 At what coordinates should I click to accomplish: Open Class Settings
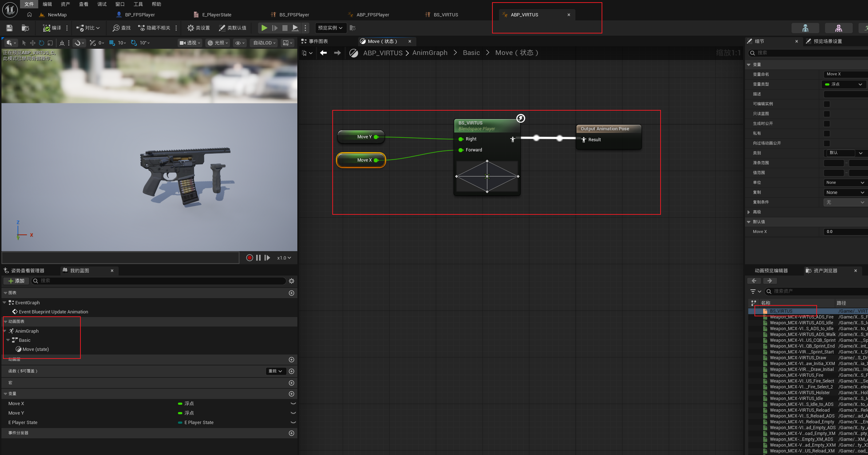pos(198,28)
